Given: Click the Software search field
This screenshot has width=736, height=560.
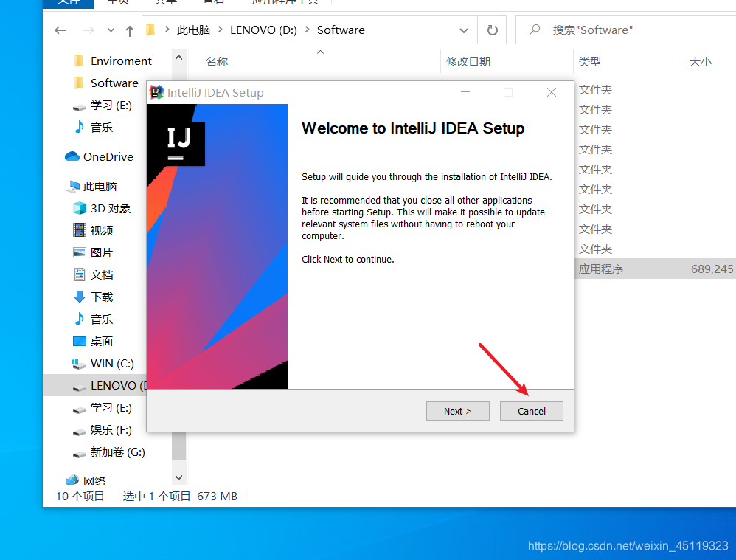Looking at the screenshot, I should click(x=627, y=30).
